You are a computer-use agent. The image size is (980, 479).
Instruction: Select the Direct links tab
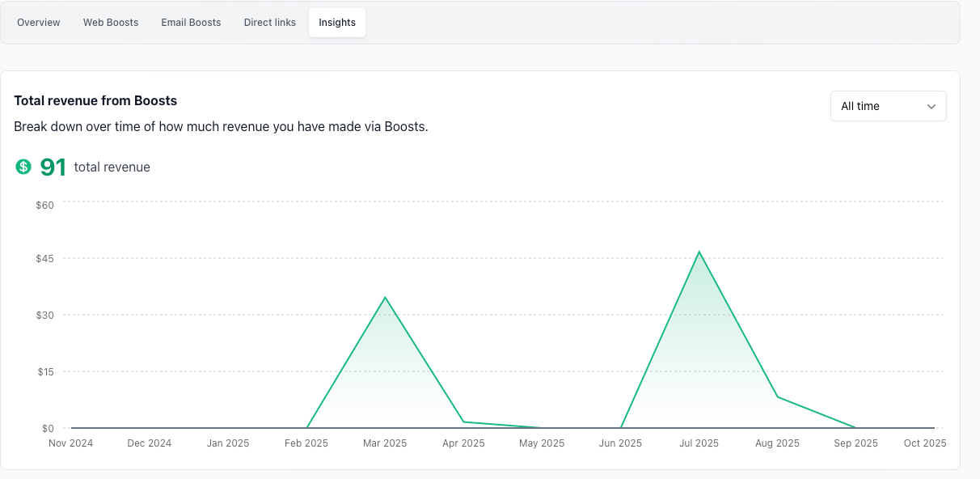[270, 23]
